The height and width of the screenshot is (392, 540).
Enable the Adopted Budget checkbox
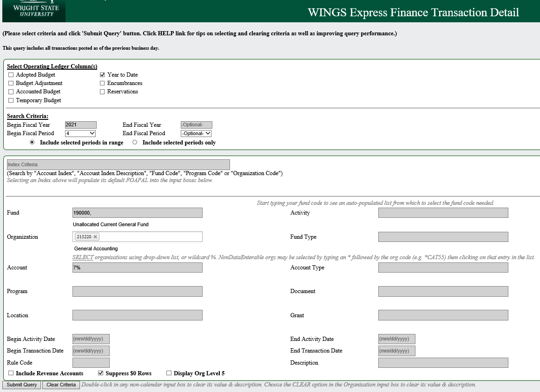pyautogui.click(x=11, y=75)
